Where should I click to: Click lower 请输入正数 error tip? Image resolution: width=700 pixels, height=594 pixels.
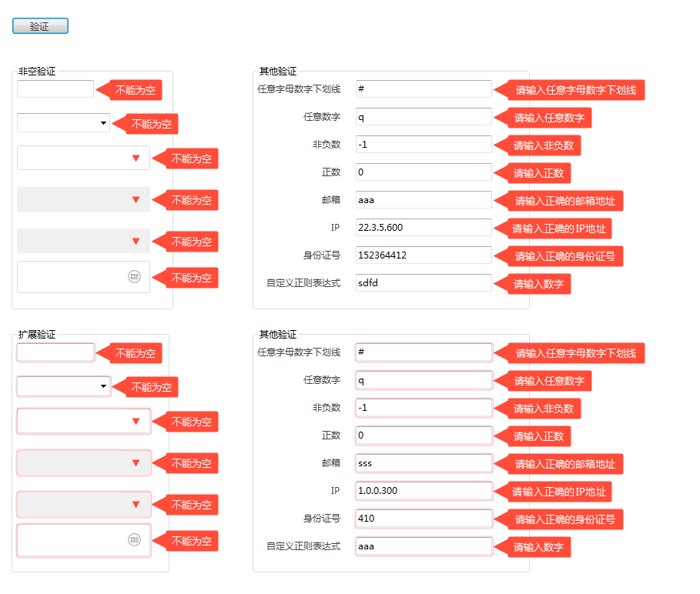(533, 436)
